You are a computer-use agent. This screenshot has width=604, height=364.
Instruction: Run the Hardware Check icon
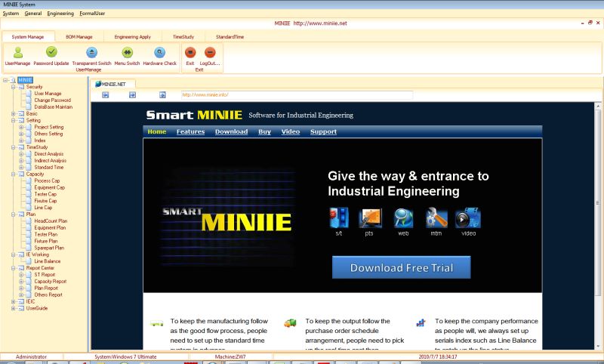(x=159, y=52)
